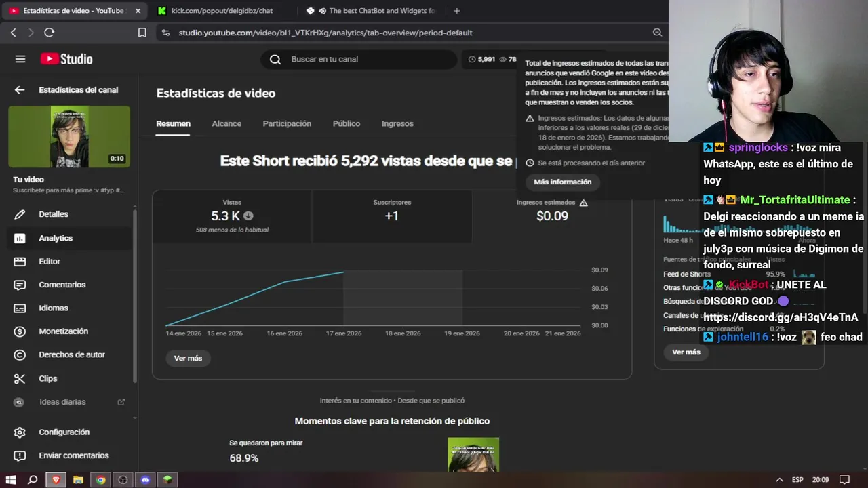
Task: Click the warning icon next to Ingresos estimados
Action: tap(584, 202)
